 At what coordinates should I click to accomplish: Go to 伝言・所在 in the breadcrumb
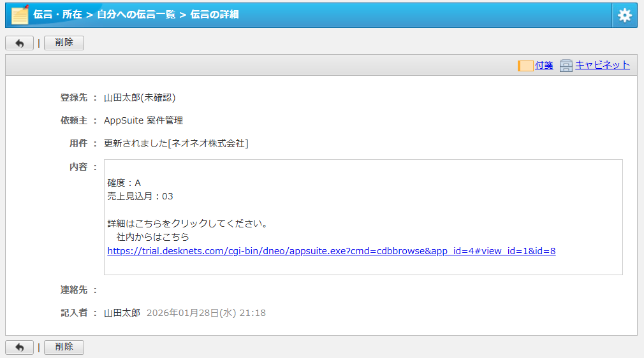point(57,15)
